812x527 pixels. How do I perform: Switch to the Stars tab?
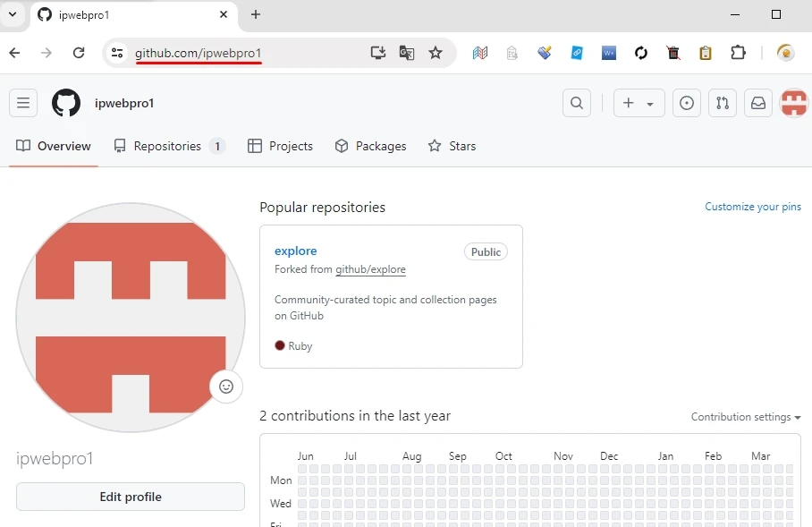(x=453, y=146)
